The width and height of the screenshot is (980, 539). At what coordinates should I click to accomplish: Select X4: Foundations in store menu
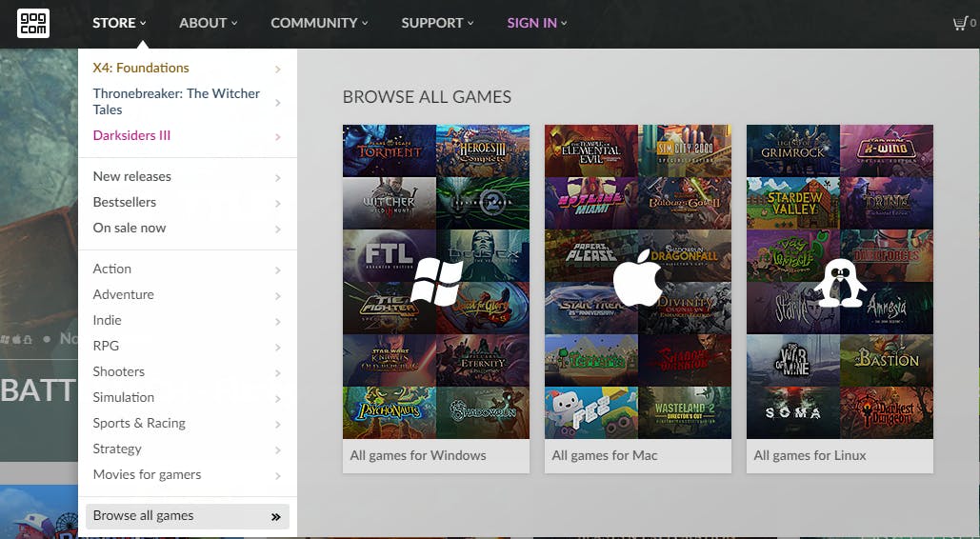click(x=141, y=68)
